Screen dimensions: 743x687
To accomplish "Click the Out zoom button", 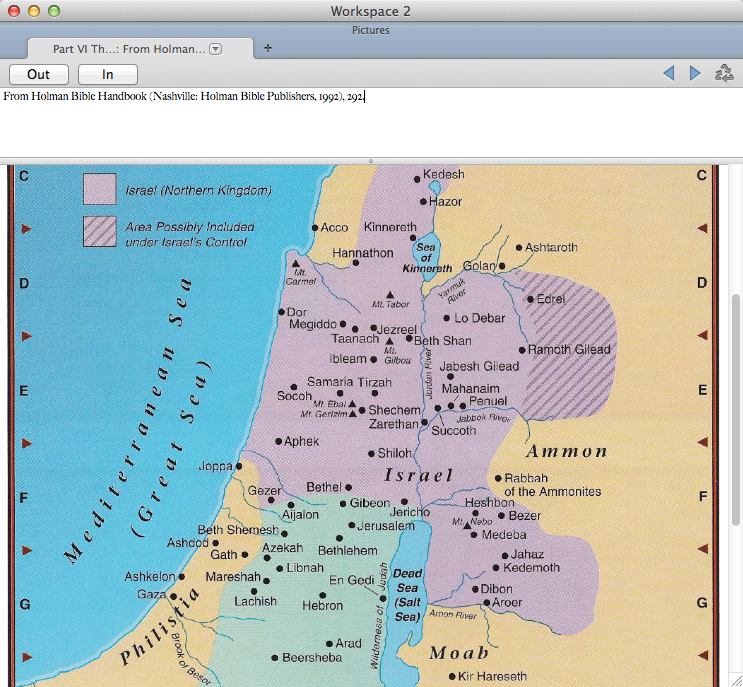I will coord(39,74).
